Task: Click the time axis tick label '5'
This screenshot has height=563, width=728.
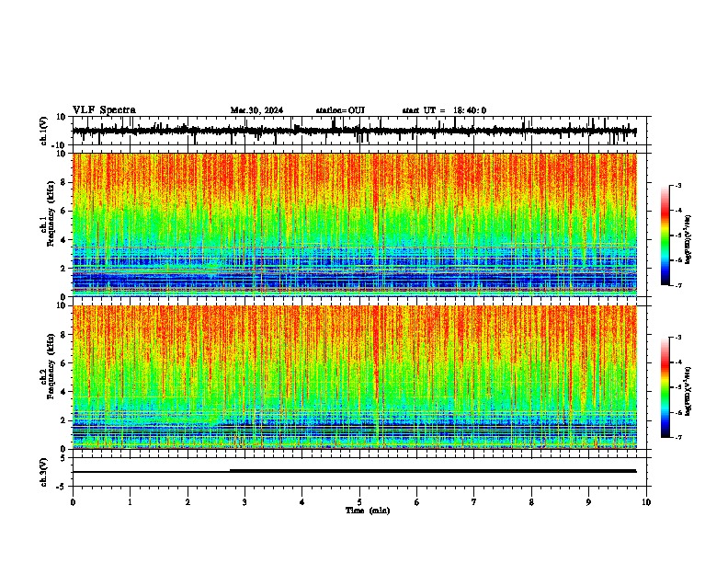Action: pyautogui.click(x=359, y=502)
